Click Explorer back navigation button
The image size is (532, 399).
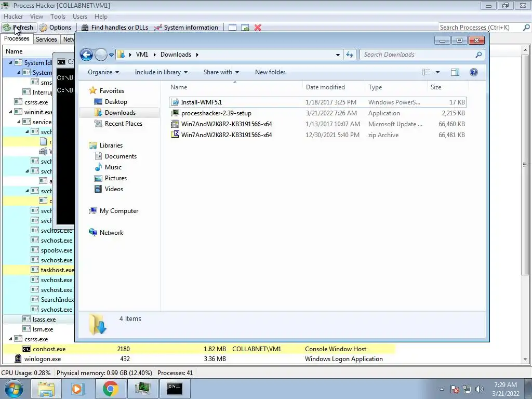[x=87, y=55]
